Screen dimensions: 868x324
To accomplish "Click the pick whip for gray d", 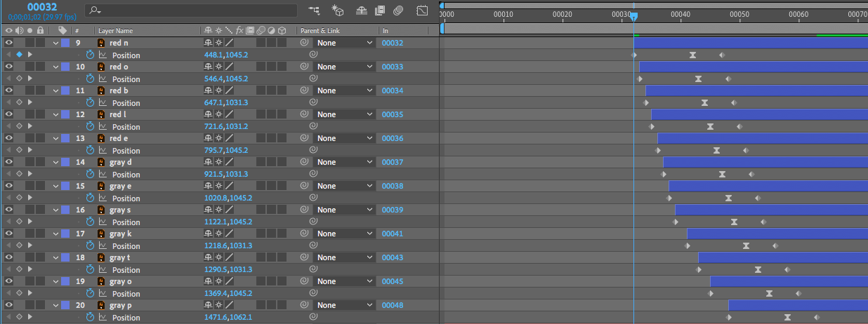I will pos(304,162).
